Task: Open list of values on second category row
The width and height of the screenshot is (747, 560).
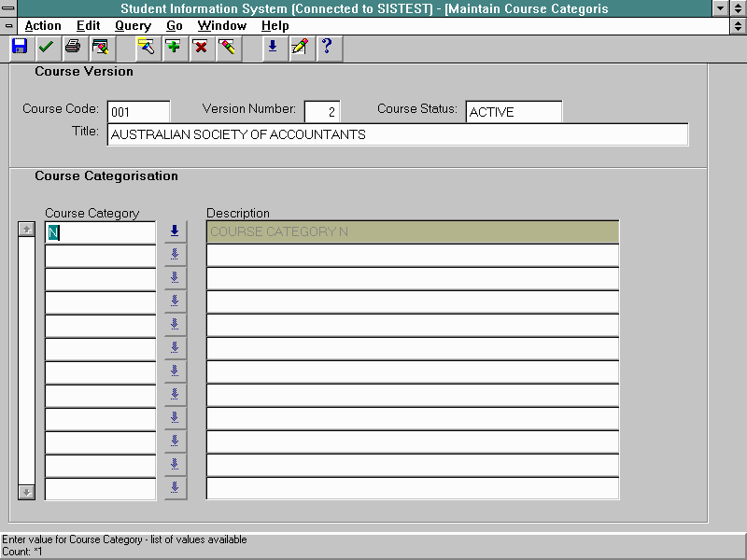Action: coord(175,254)
